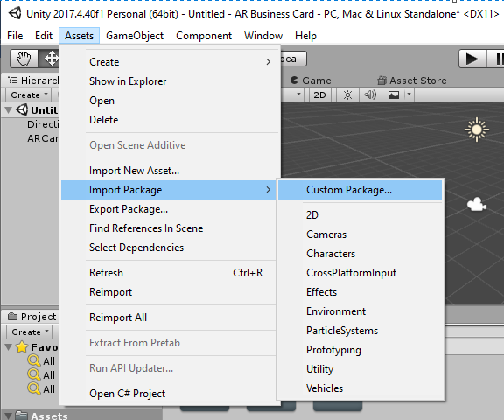The height and width of the screenshot is (420, 504).
Task: Click the Pause button
Action: 496,59
